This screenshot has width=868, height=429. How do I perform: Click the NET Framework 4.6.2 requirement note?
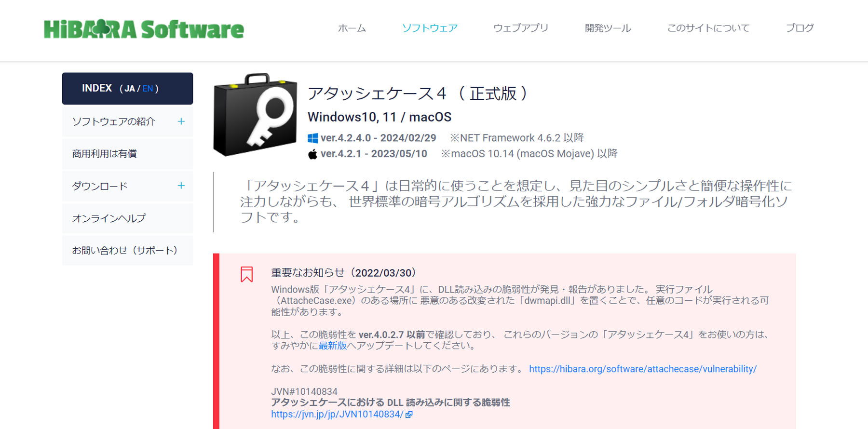pos(517,138)
